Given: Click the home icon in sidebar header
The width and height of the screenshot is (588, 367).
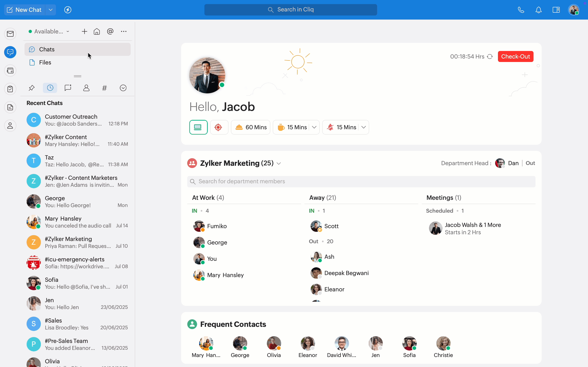Looking at the screenshot, I should click(x=97, y=32).
